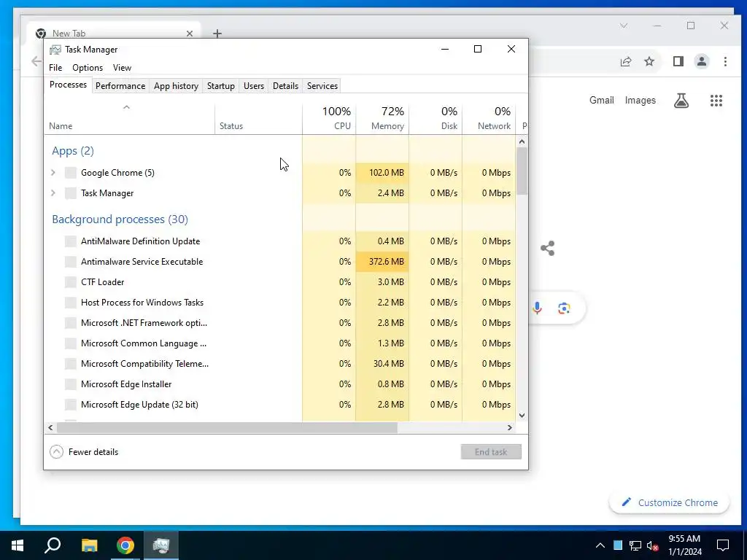Click the Antimalware Service Executable icon
Image resolution: width=747 pixels, height=560 pixels.
[x=71, y=262]
